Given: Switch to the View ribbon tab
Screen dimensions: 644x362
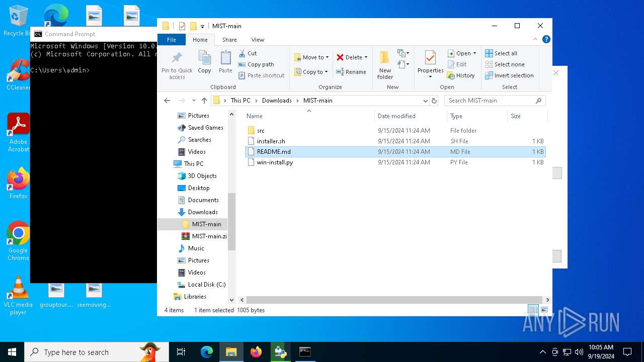Looking at the screenshot, I should point(258,40).
